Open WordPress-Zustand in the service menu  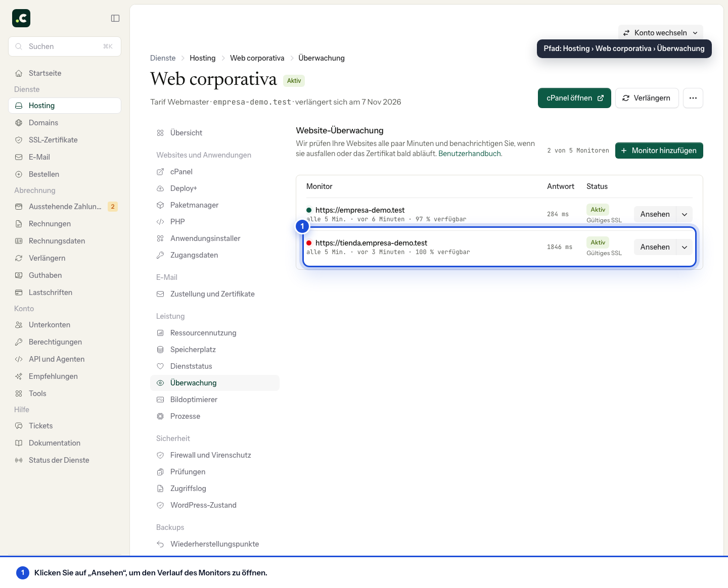215,505
